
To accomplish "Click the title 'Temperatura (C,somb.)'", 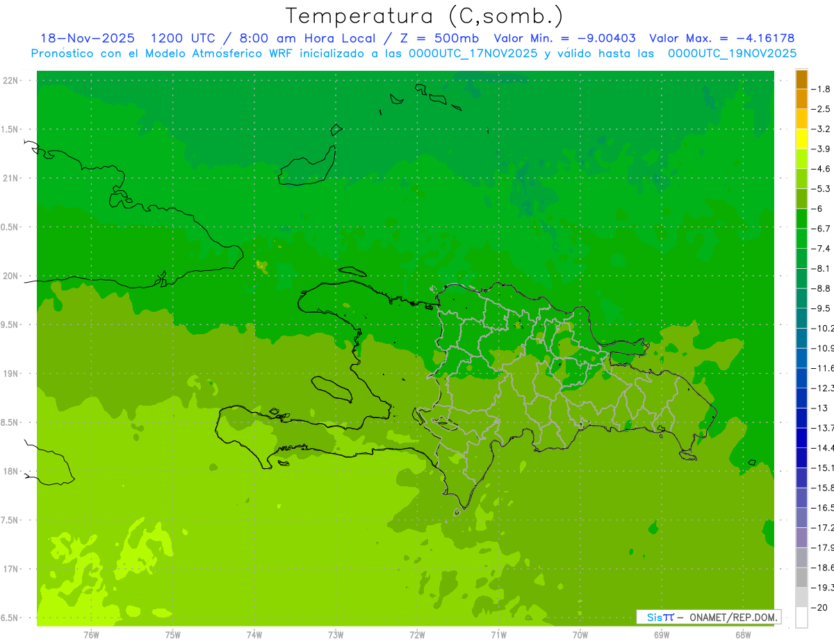I will [425, 16].
